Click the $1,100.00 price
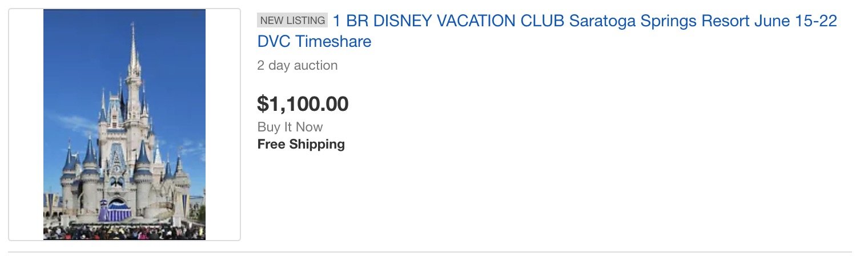Image resolution: width=868 pixels, height=256 pixels. [x=303, y=104]
